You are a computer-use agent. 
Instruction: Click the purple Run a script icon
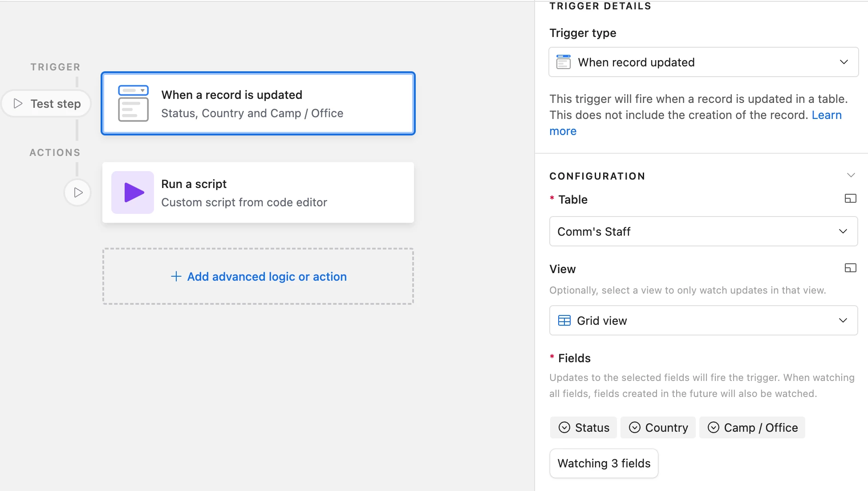click(133, 192)
